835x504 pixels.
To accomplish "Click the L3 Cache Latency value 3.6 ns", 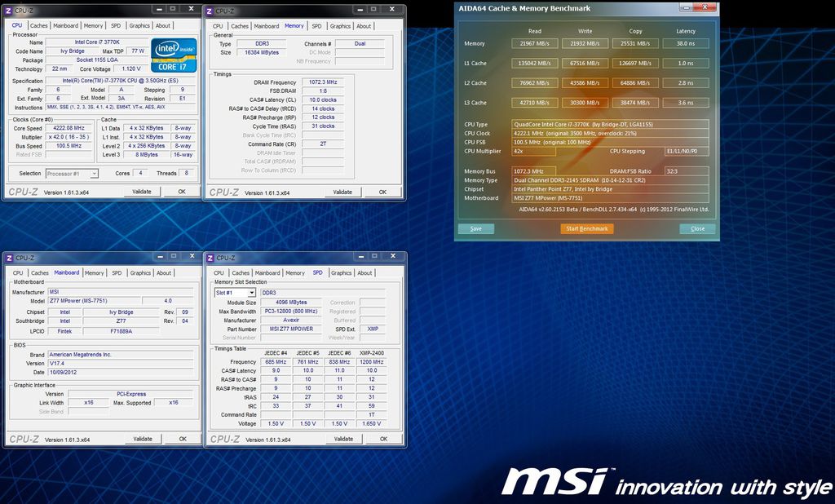I will (686, 103).
